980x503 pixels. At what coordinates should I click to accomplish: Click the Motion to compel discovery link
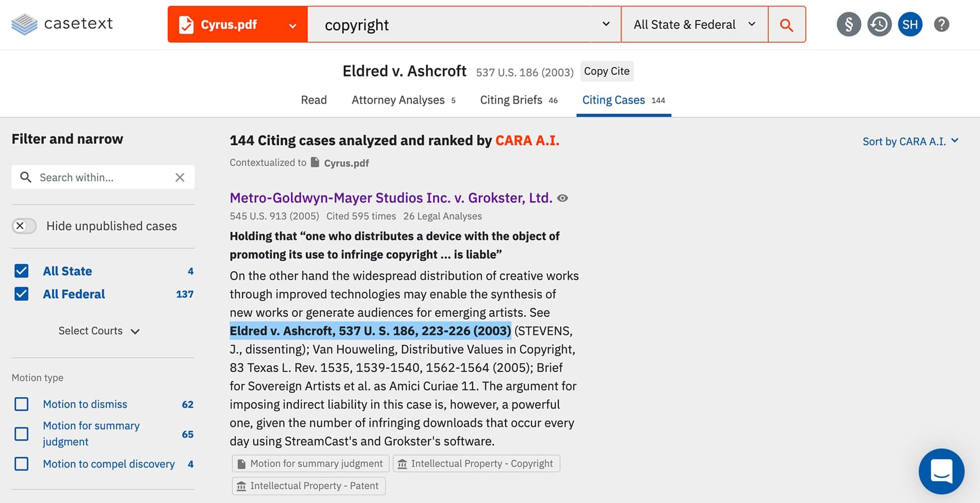tap(109, 464)
